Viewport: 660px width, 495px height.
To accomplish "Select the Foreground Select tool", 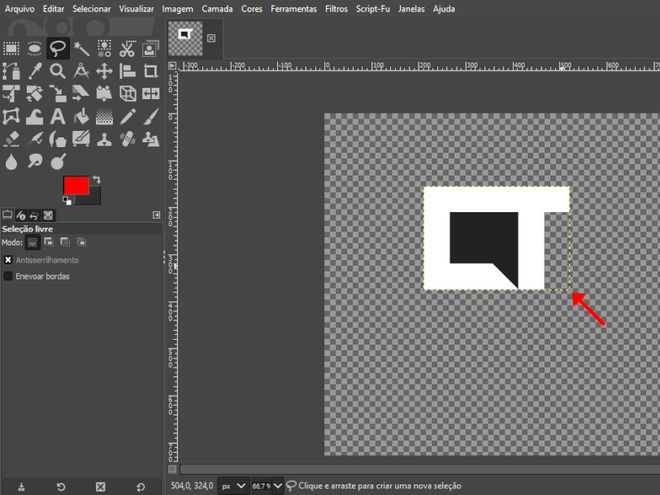I will (150, 49).
